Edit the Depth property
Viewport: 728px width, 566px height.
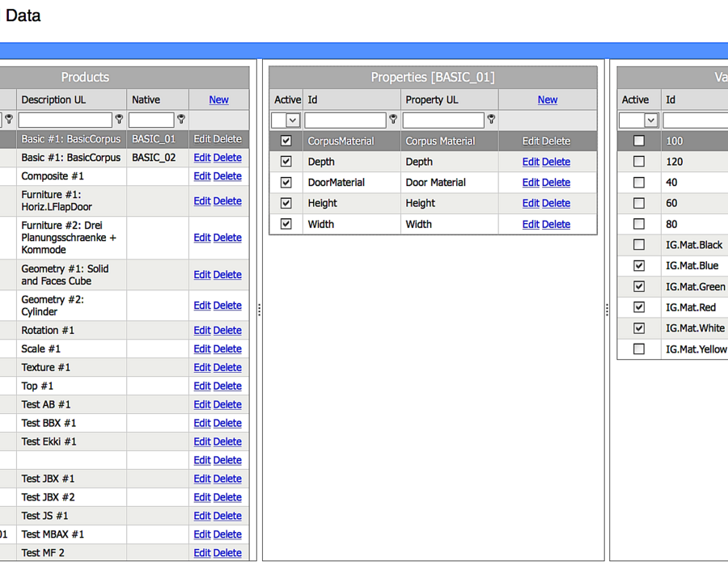click(x=531, y=162)
